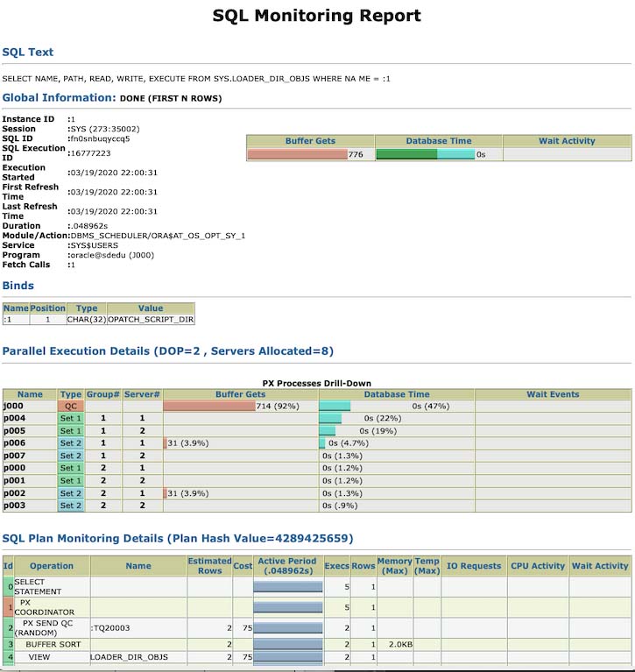Click the Set 2 type cell for p006
Screen dimensions: 635x672
71,443
